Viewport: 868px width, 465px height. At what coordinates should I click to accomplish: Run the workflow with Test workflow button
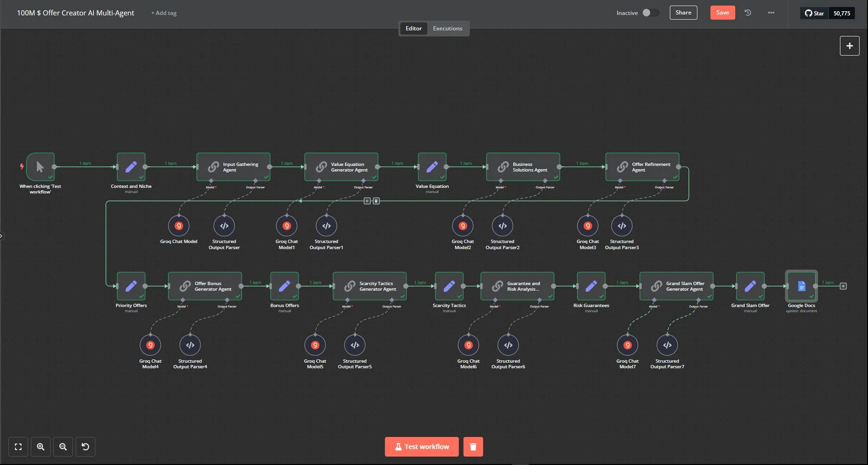point(421,447)
